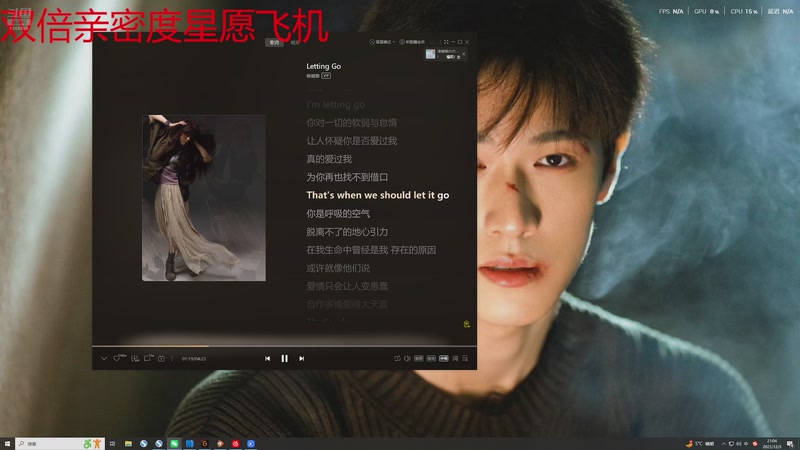The height and width of the screenshot is (450, 800).
Task: Mute with the volume speaker icon
Action: 407,359
